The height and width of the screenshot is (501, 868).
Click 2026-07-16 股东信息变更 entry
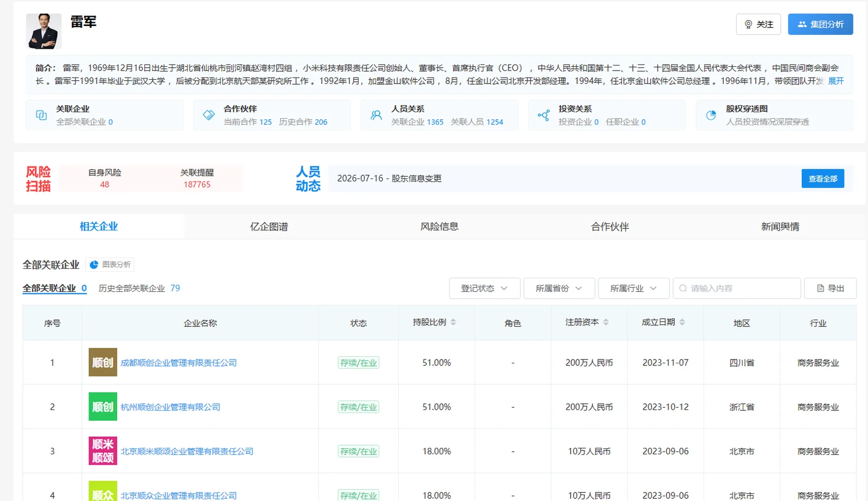(389, 178)
